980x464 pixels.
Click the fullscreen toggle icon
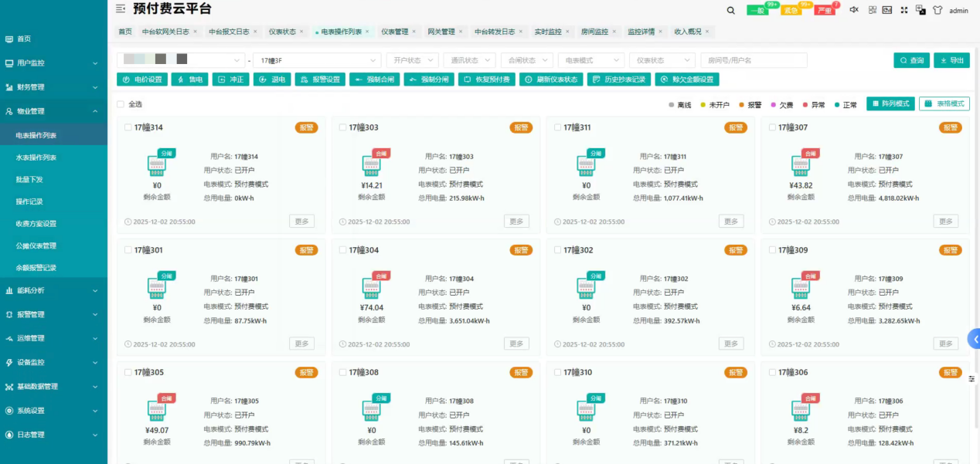[903, 10]
